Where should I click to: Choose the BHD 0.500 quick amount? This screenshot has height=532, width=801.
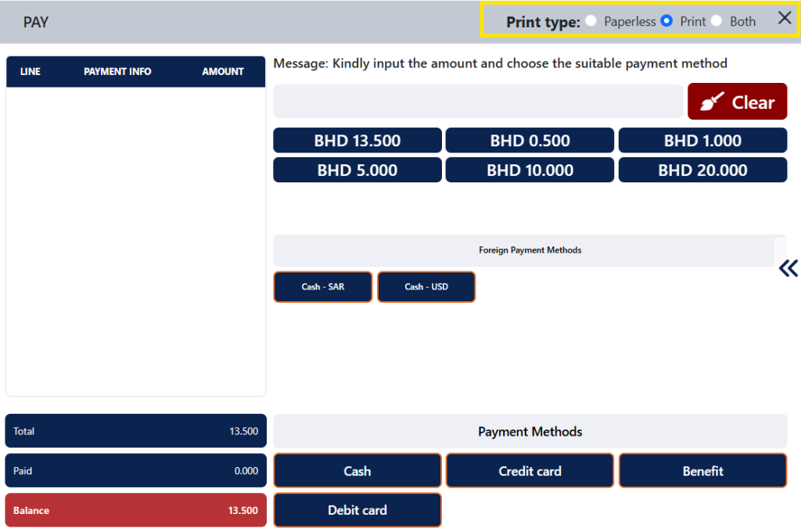coord(530,141)
